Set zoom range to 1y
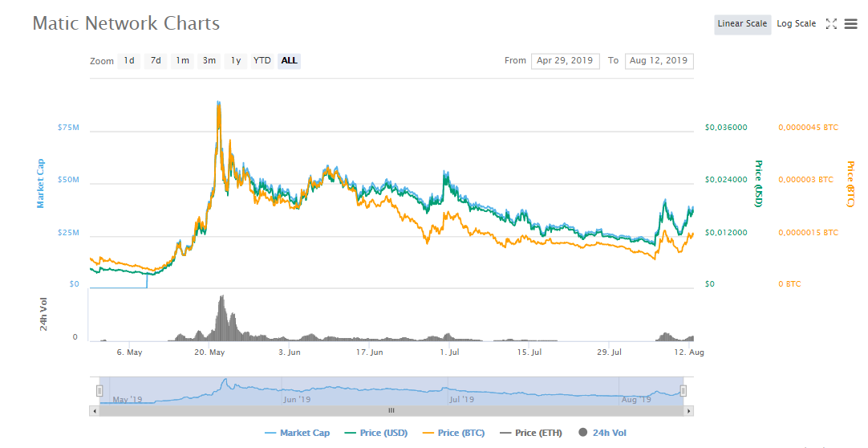 point(236,61)
